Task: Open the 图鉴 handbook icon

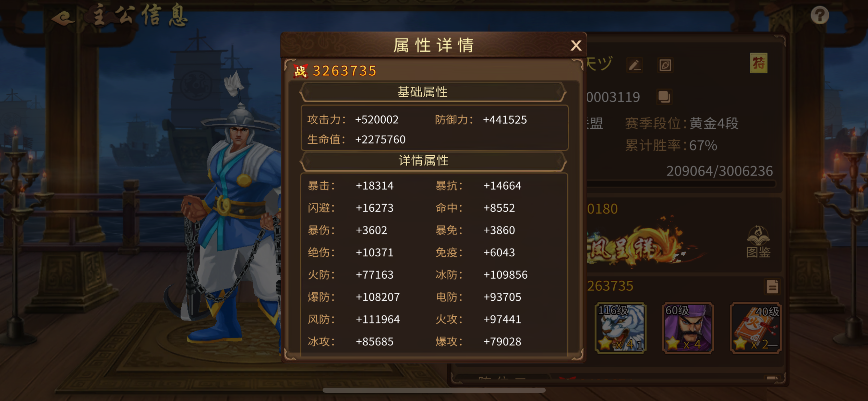Action: [x=758, y=242]
